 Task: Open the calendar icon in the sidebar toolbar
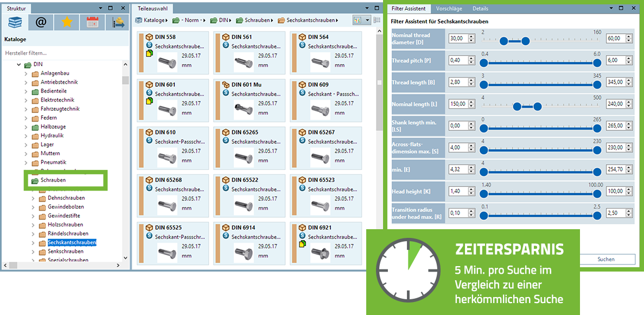click(x=91, y=22)
